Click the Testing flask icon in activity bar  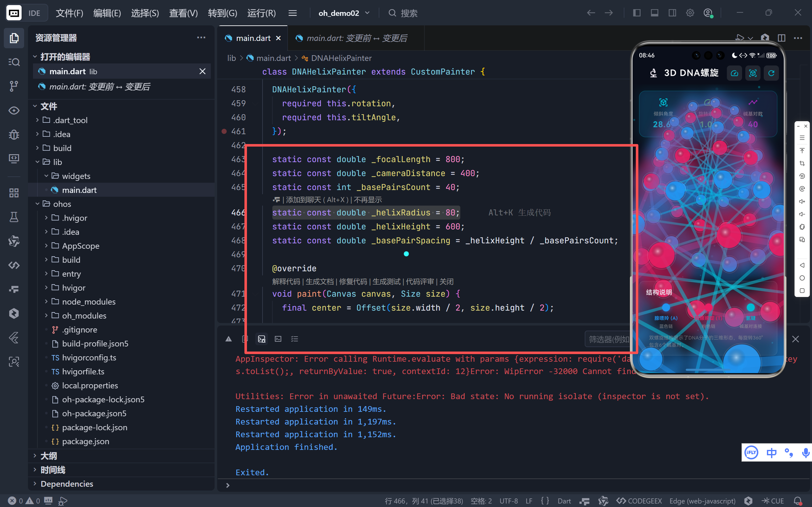tap(14, 217)
